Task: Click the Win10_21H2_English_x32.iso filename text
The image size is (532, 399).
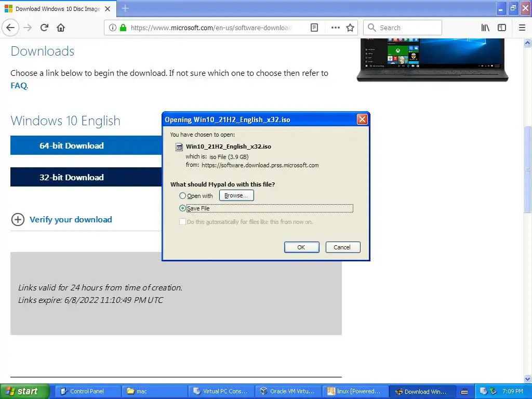Action: [x=229, y=147]
